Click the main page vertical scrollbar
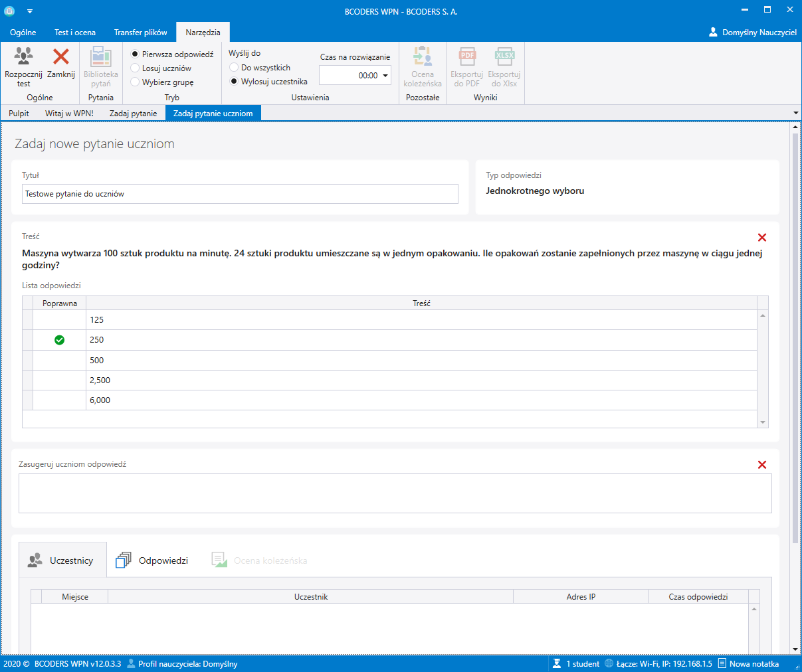Screen dimensions: 802x672 pos(795,339)
